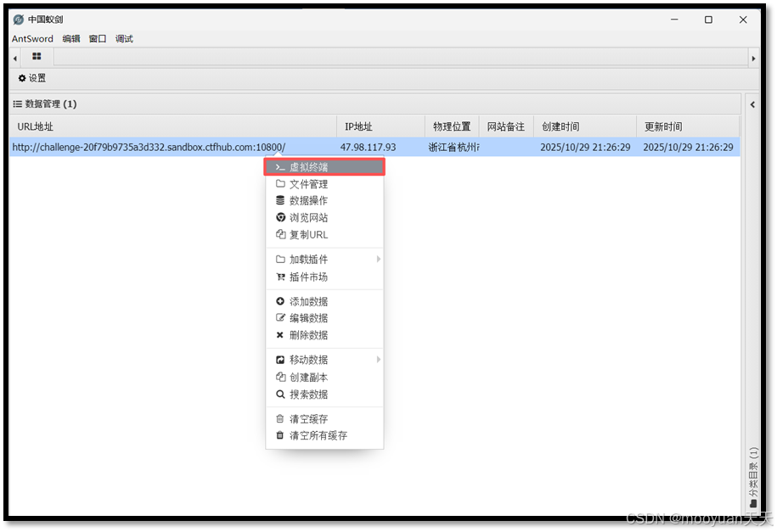Viewport: 777px width, 532px height.
Task: Click the 创建时间 column header
Action: tap(585, 126)
